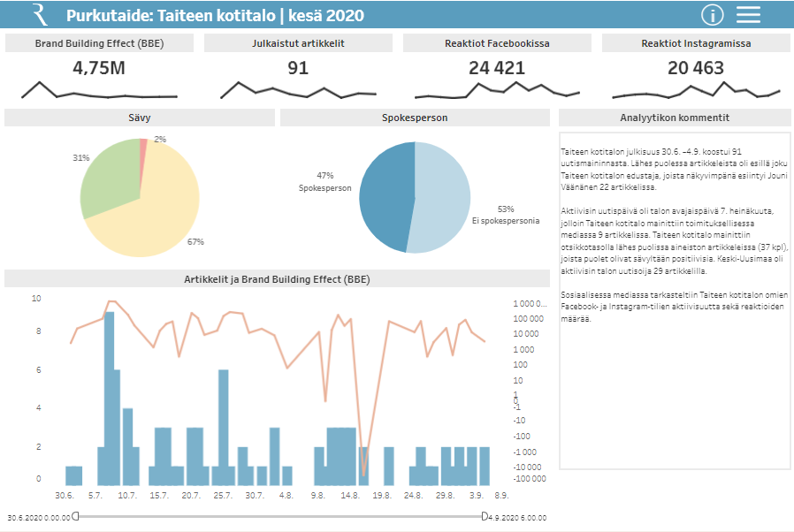Click the 24 421 Facebook reactions value
The image size is (794, 532).
(x=497, y=68)
